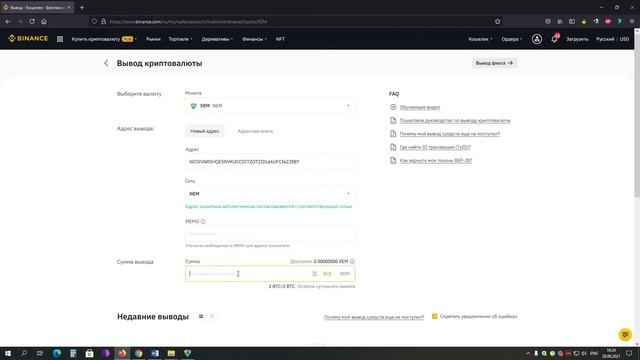Toggle hide error notifications checkbox

pos(434,316)
